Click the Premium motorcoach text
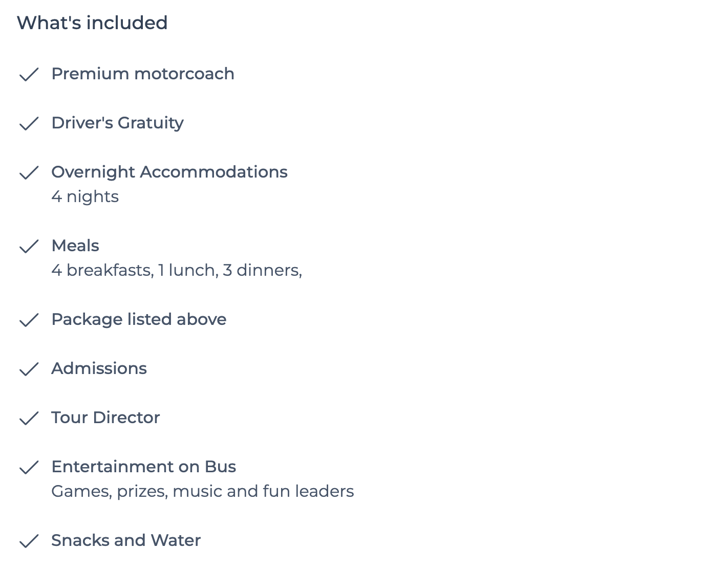The image size is (728, 571). pyautogui.click(x=143, y=74)
